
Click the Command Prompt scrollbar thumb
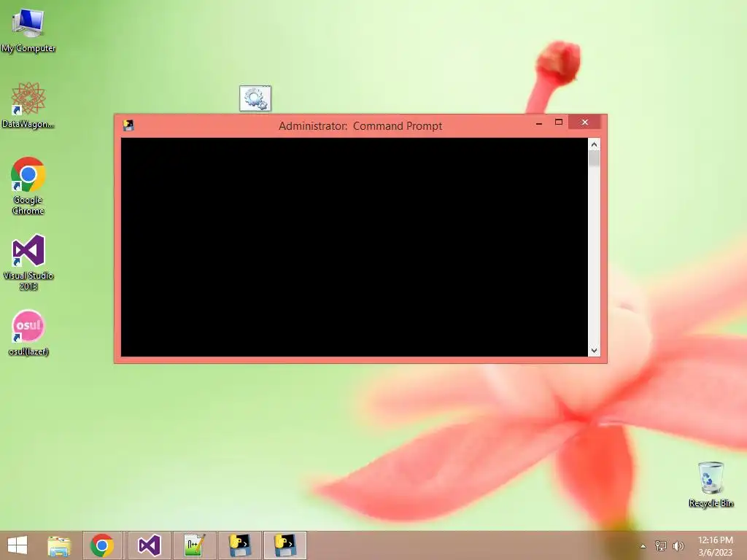point(594,158)
